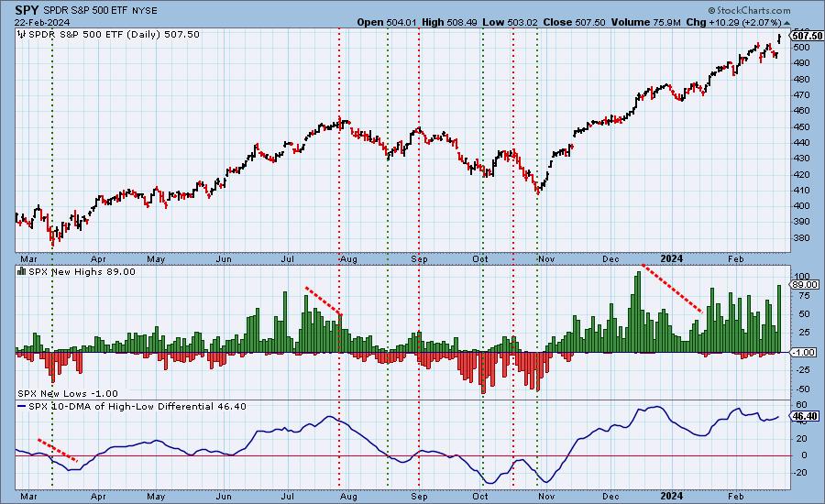Click the boxed 507.50 last-price tag
825x504 pixels.
[807, 36]
